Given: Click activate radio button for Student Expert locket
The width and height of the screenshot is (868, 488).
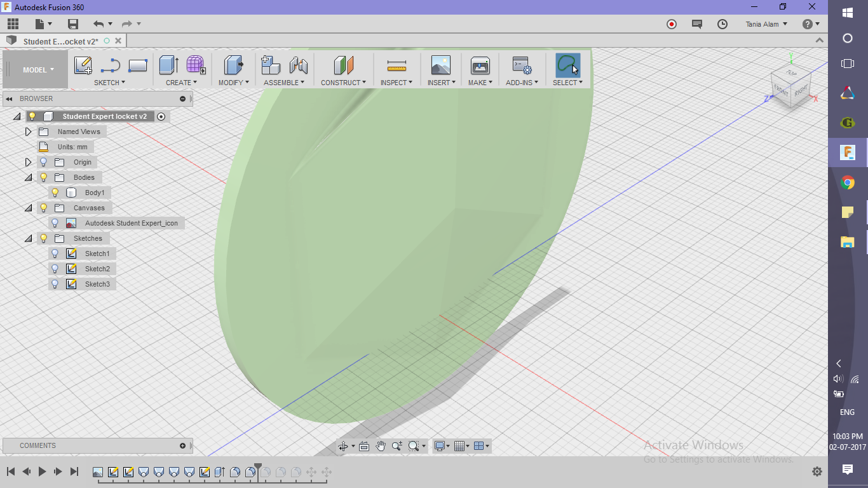Looking at the screenshot, I should click(x=161, y=116).
